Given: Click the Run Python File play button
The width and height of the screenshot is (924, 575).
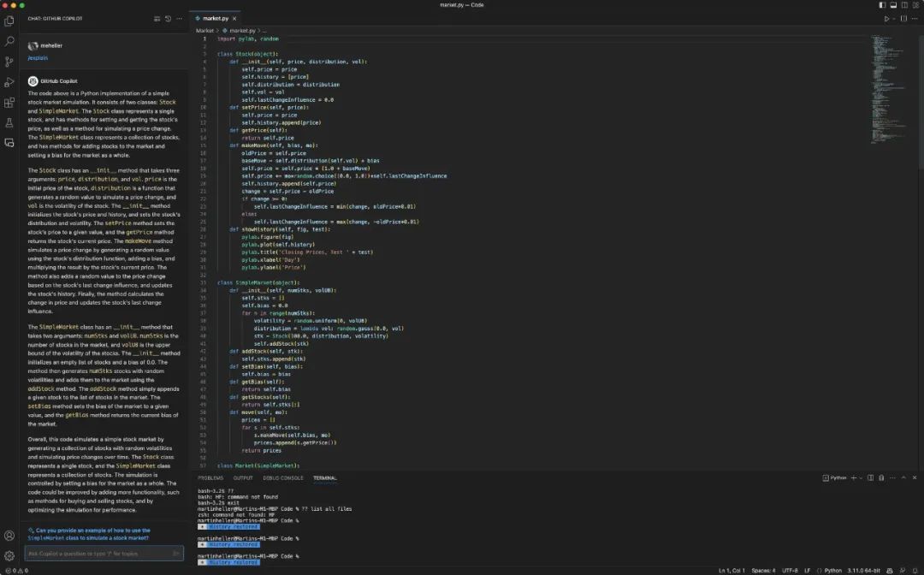Looking at the screenshot, I should (x=886, y=18).
